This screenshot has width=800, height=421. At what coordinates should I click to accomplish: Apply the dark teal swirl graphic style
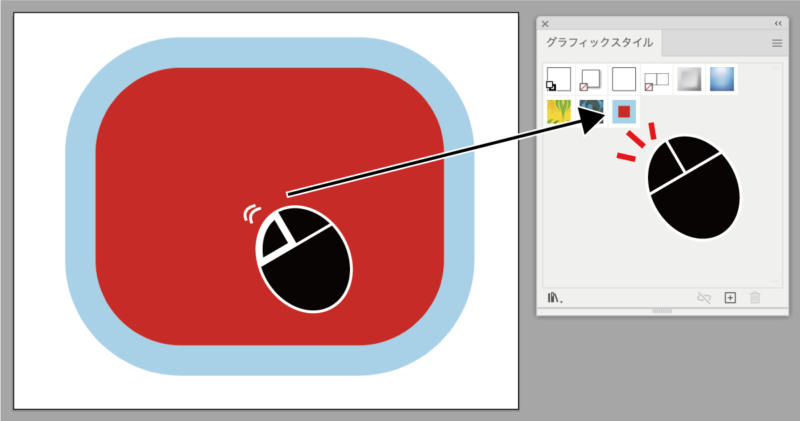(x=591, y=112)
